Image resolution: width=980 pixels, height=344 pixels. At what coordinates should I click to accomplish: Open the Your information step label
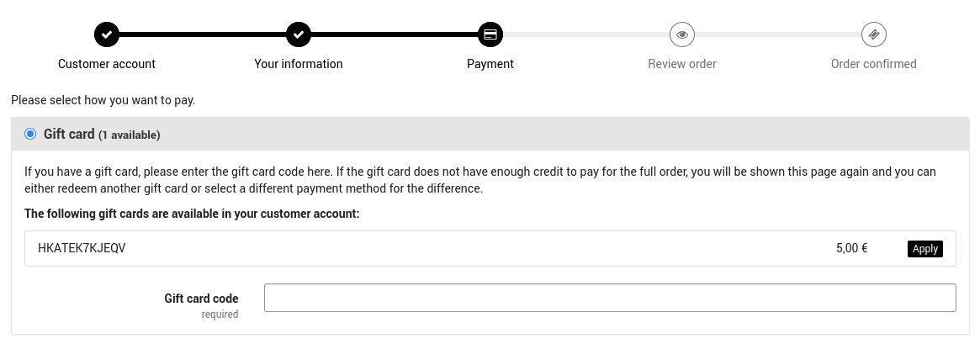click(299, 64)
